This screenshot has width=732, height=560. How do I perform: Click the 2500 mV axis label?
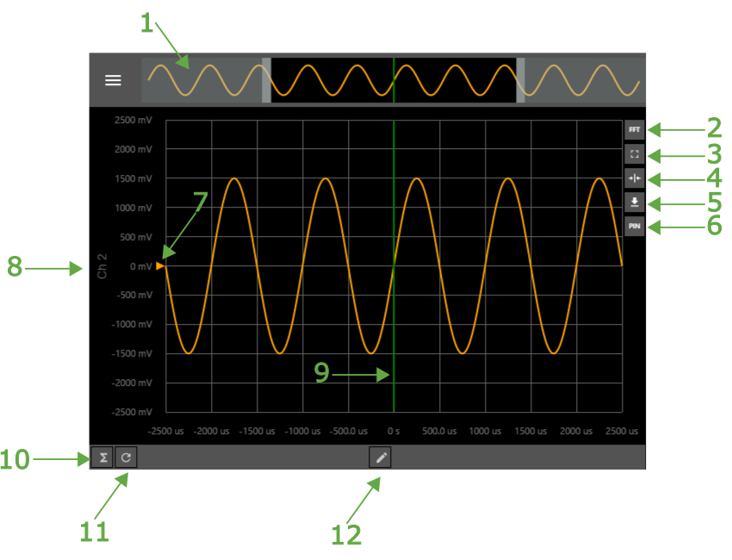pos(133,120)
